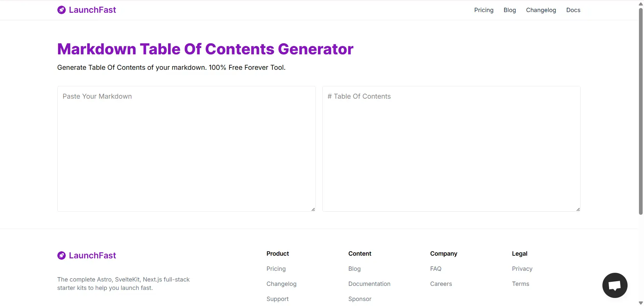Open Blog in the top navigation
Image resolution: width=644 pixels, height=306 pixels.
(x=509, y=10)
